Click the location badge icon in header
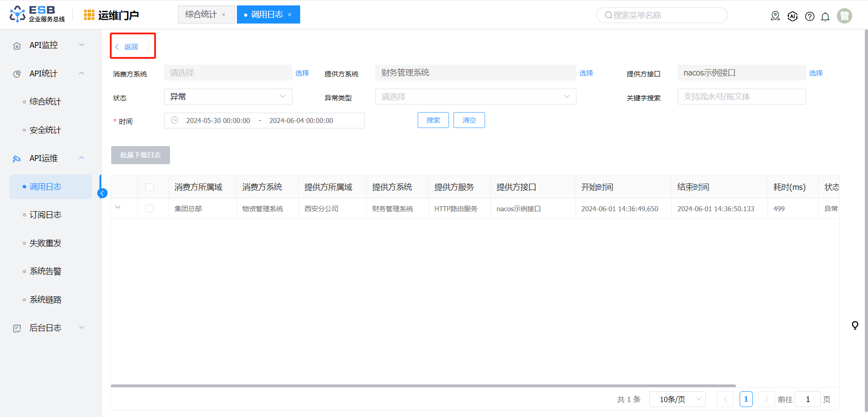 click(775, 16)
